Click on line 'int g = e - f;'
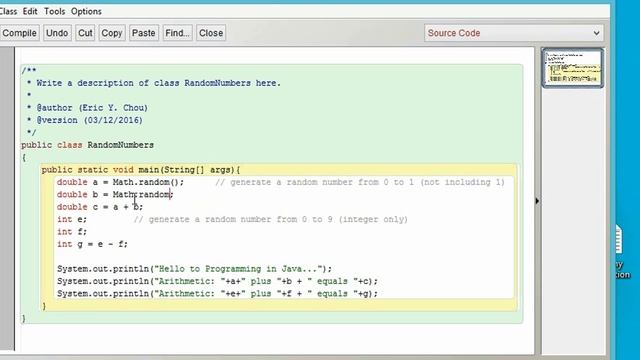This screenshot has height=360, width=640. [92, 244]
